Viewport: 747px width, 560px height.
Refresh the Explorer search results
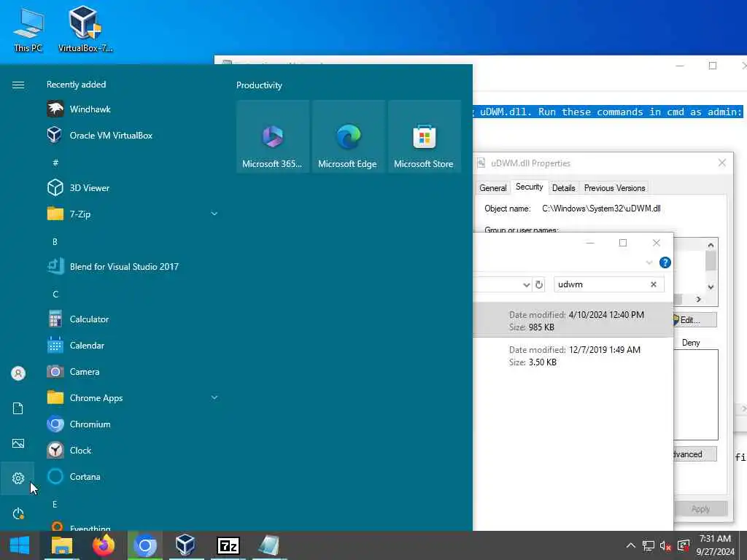(539, 285)
